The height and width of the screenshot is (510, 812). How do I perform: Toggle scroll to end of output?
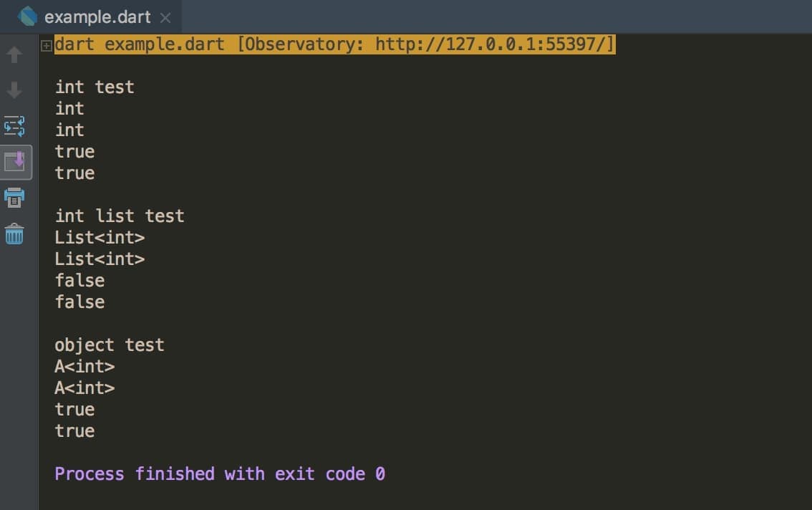16,162
